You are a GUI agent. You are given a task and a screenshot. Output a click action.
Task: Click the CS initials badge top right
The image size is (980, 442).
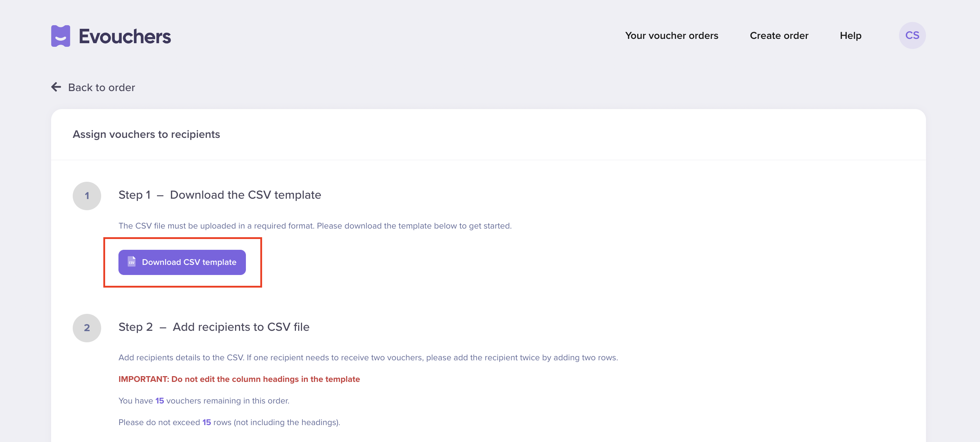pos(912,35)
